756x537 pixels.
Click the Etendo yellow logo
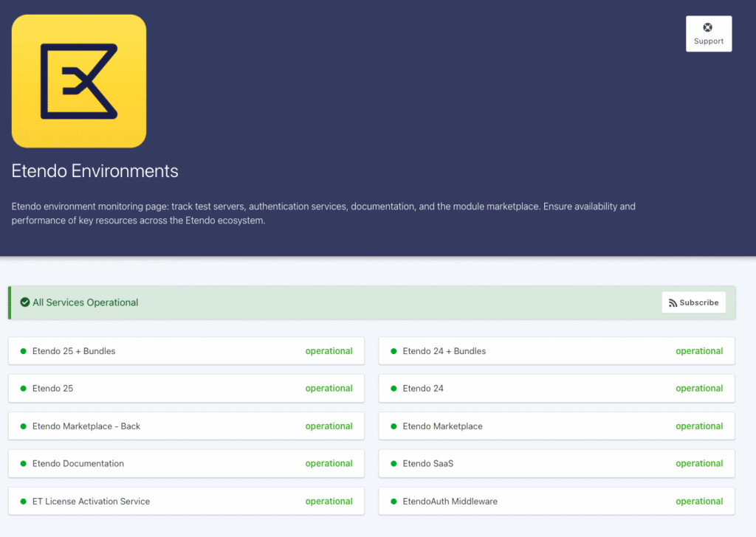point(79,81)
